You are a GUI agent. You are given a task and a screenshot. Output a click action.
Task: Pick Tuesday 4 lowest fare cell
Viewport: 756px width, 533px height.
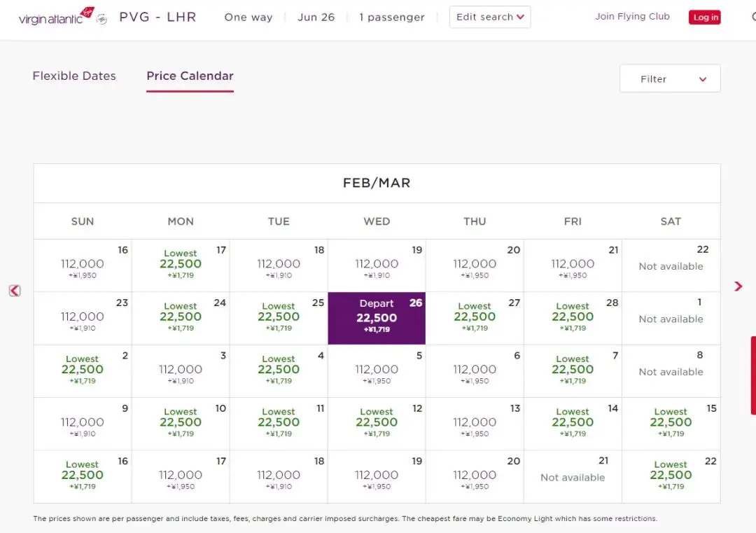tap(279, 371)
